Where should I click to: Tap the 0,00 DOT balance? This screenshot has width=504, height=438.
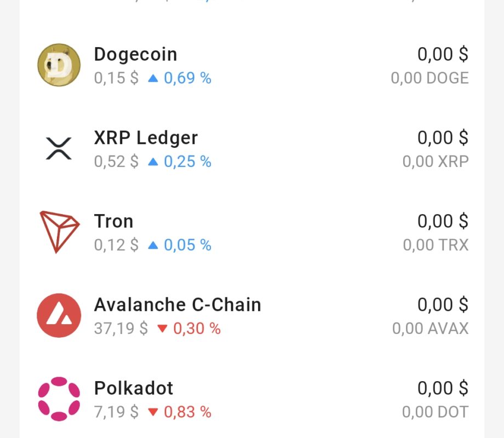(x=435, y=412)
